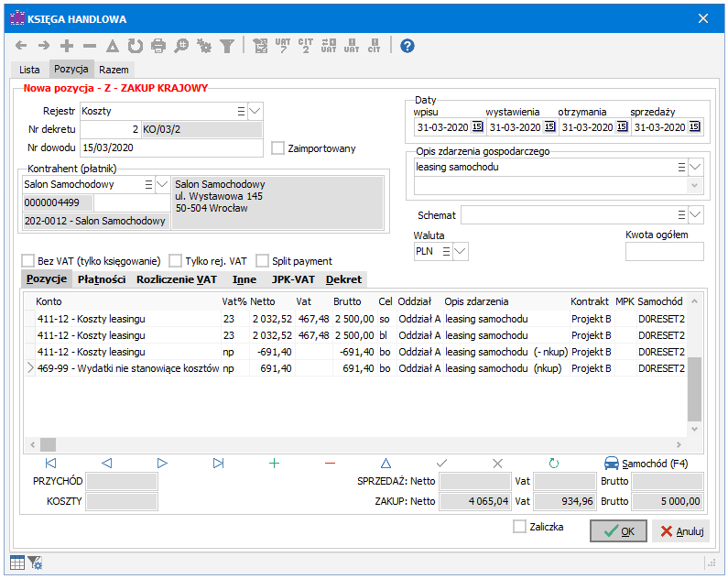728x579 pixels.
Task: Open calendar for data wpisu
Action: [x=477, y=126]
